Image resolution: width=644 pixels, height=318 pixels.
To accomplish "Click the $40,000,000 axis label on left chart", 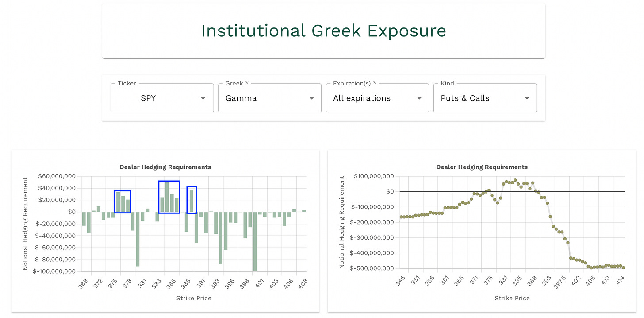I will [57, 188].
